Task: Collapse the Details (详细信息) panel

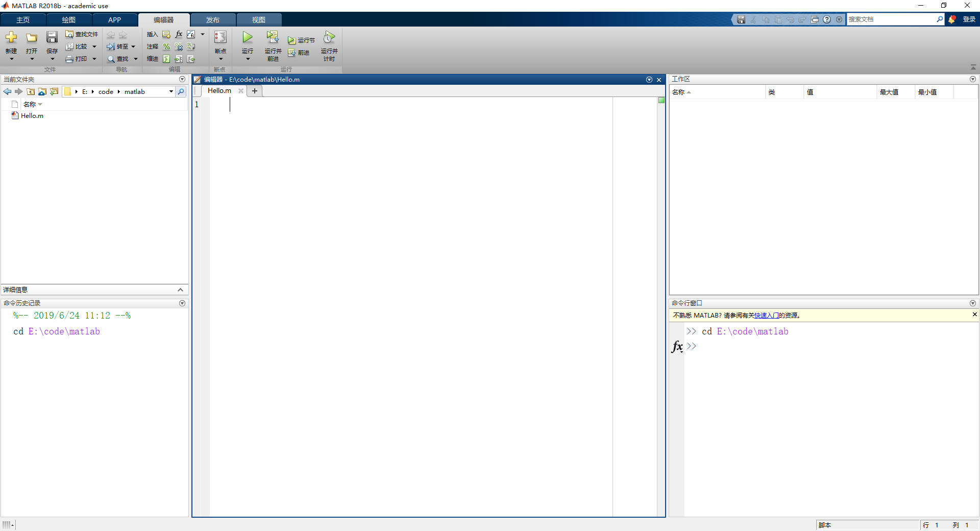Action: (x=180, y=290)
